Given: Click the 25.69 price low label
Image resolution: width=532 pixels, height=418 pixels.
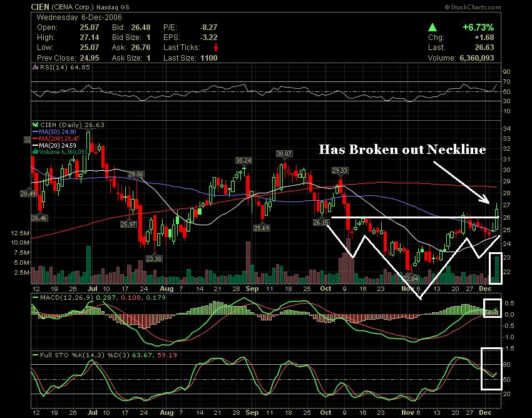Looking at the screenshot, I should [x=262, y=228].
